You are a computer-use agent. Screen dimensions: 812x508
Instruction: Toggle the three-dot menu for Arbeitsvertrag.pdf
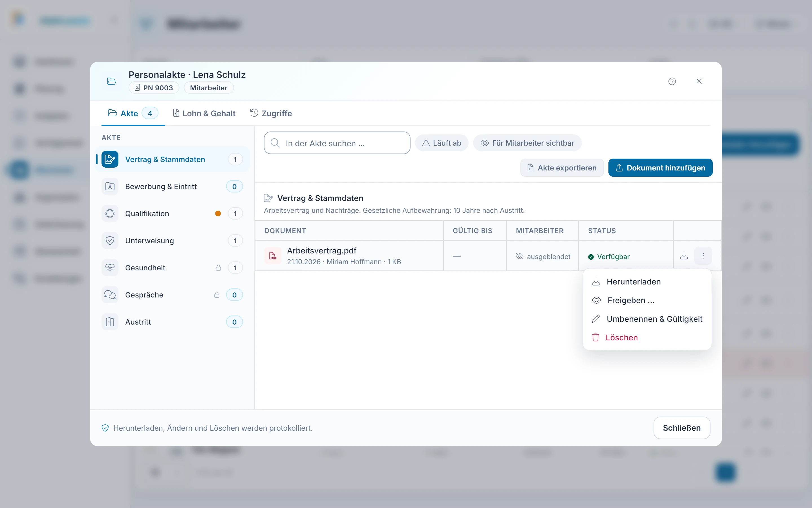(703, 256)
